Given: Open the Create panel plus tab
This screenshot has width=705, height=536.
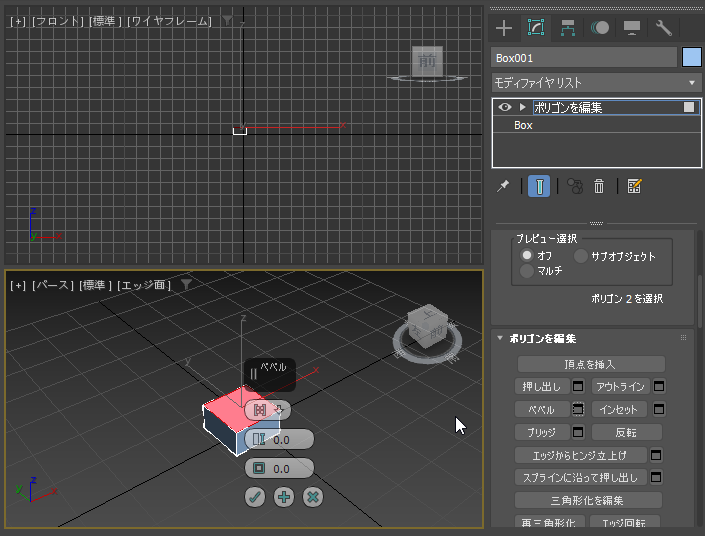Looking at the screenshot, I should tap(504, 28).
